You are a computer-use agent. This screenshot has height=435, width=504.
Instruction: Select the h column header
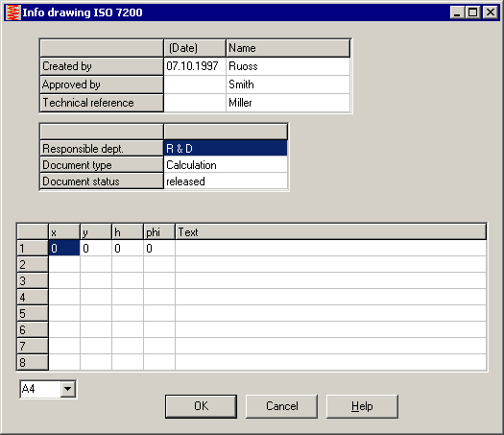point(128,231)
